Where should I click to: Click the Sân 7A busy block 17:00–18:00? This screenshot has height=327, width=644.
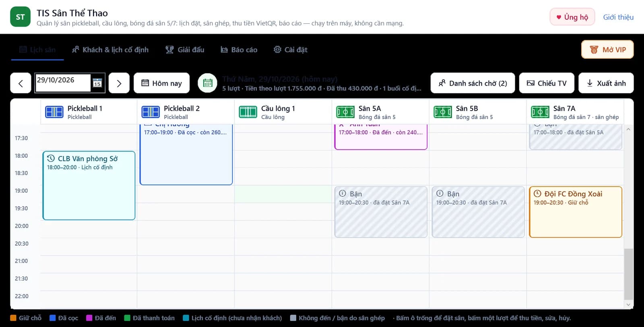[576, 137]
